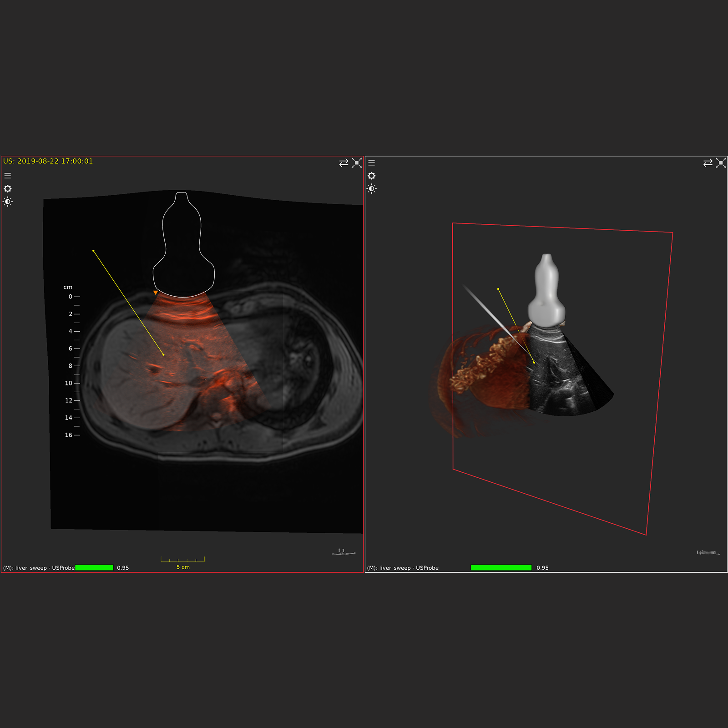This screenshot has height=728, width=728.
Task: Select upper endpoint of yellow trajectory line, left view
Action: [x=93, y=251]
